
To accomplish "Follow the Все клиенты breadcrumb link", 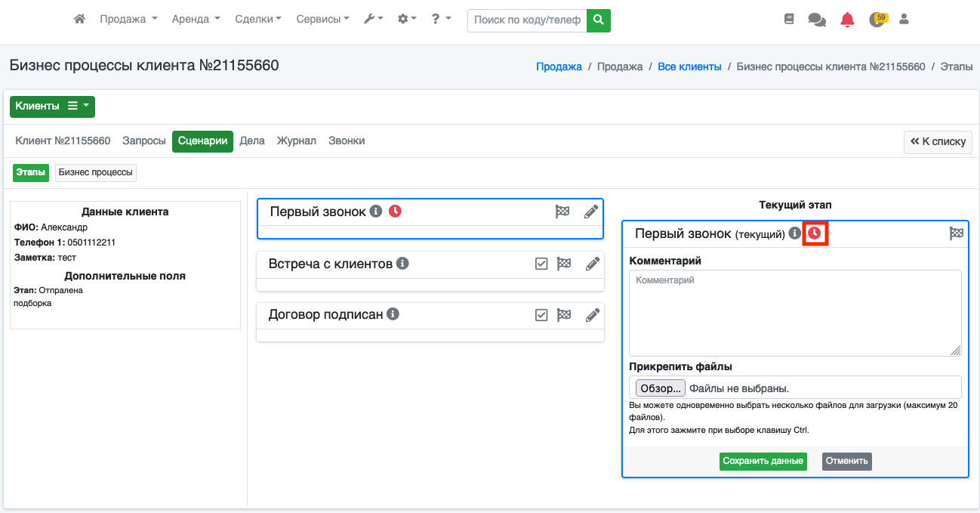I will 689,66.
